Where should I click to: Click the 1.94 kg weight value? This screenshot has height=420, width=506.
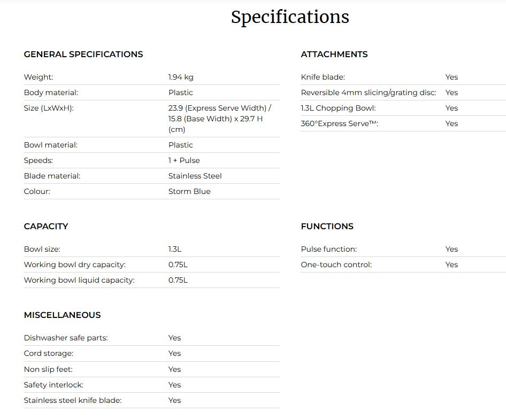(181, 77)
